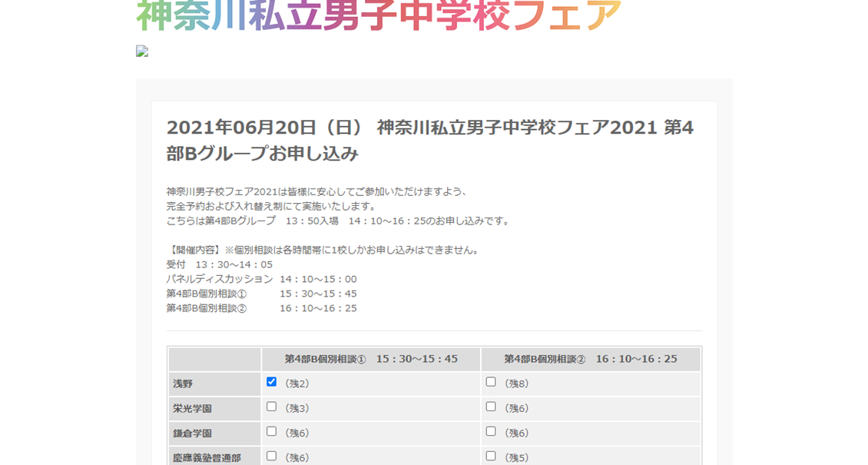Check 鎌倉学園 15:30～15:45 slot checkbox
868x465 pixels.
[x=271, y=431]
